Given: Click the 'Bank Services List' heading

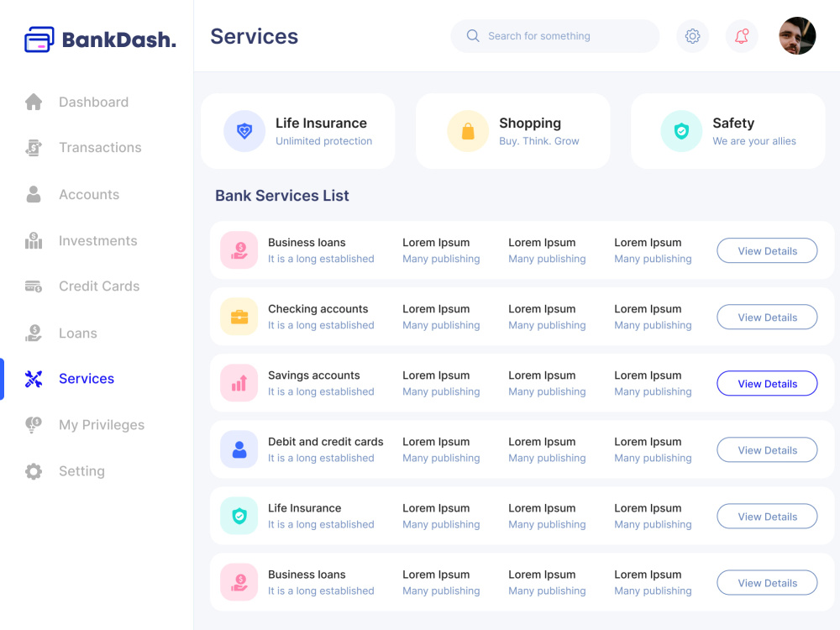Looking at the screenshot, I should [x=281, y=196].
